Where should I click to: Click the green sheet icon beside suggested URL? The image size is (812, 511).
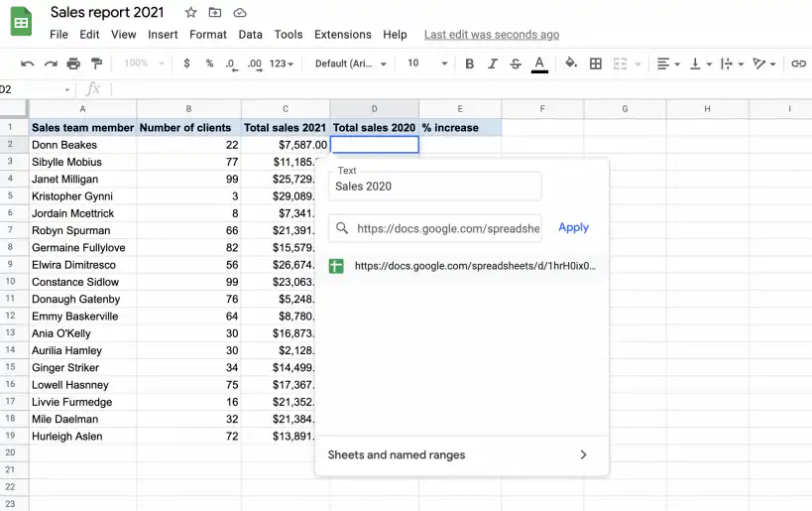tap(336, 266)
